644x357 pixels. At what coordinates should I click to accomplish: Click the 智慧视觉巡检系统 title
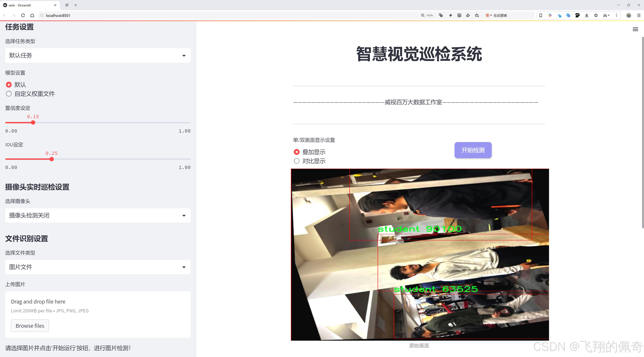[x=419, y=54]
